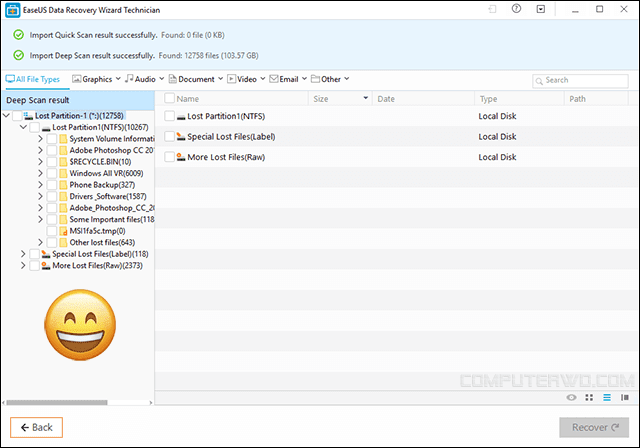The height and width of the screenshot is (448, 640).
Task: Click the preview eye icon
Action: pos(571,397)
